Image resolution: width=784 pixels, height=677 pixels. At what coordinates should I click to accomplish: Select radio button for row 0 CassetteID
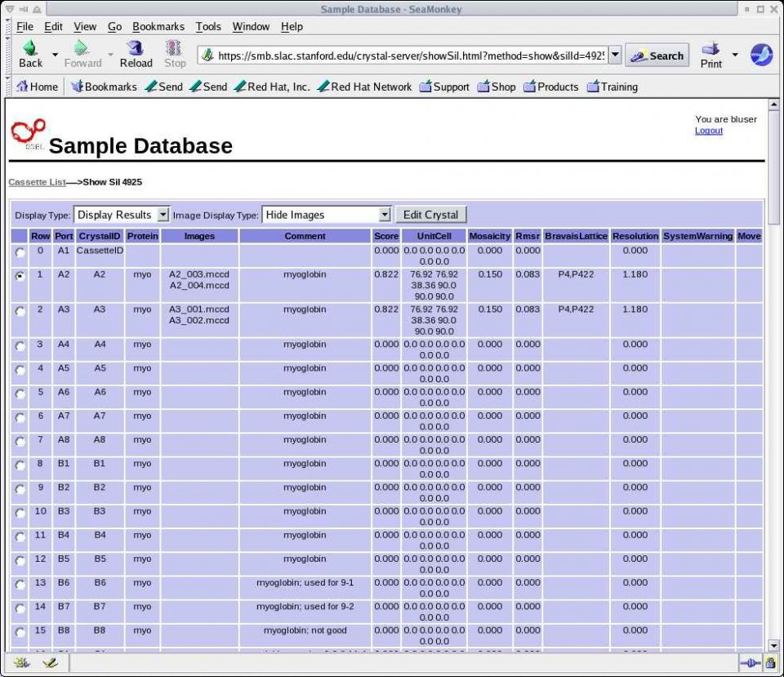[x=20, y=252]
